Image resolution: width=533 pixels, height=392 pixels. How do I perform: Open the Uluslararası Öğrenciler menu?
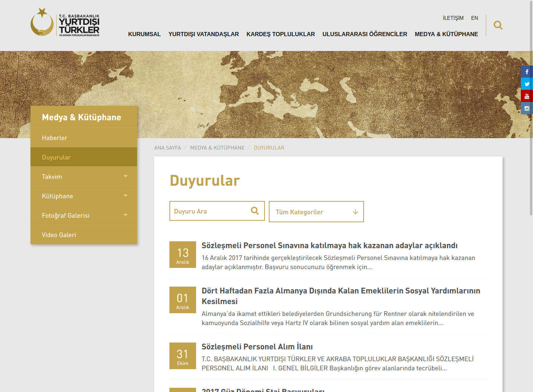[365, 34]
